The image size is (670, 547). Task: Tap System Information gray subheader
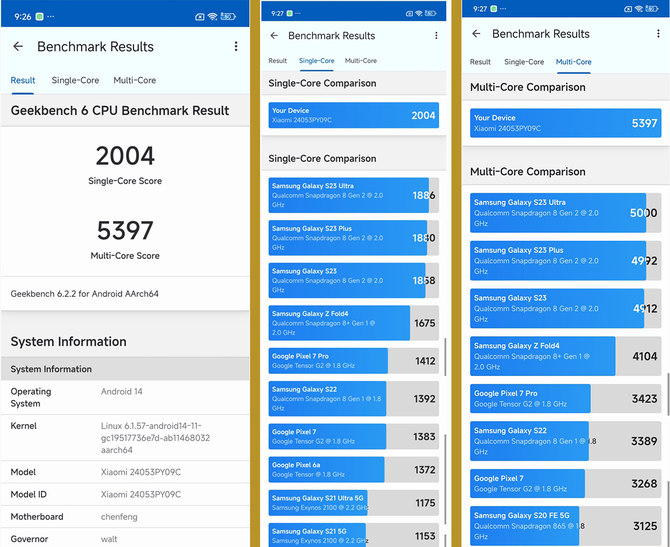125,369
